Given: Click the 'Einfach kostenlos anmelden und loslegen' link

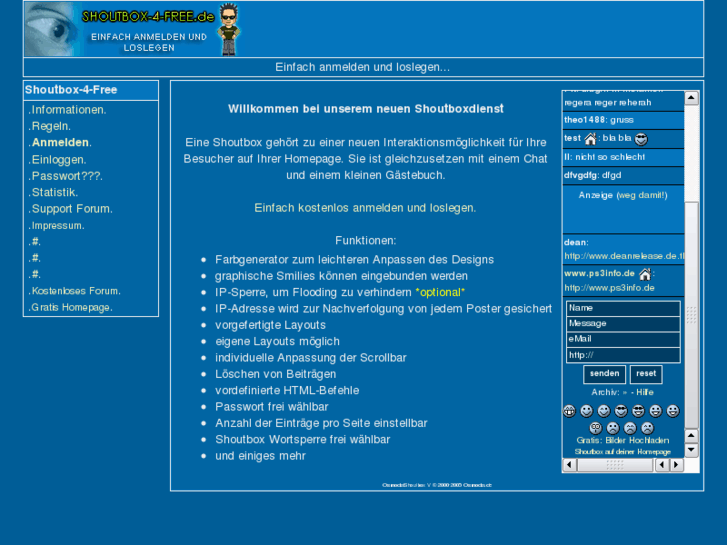Looking at the screenshot, I should click(x=365, y=208).
